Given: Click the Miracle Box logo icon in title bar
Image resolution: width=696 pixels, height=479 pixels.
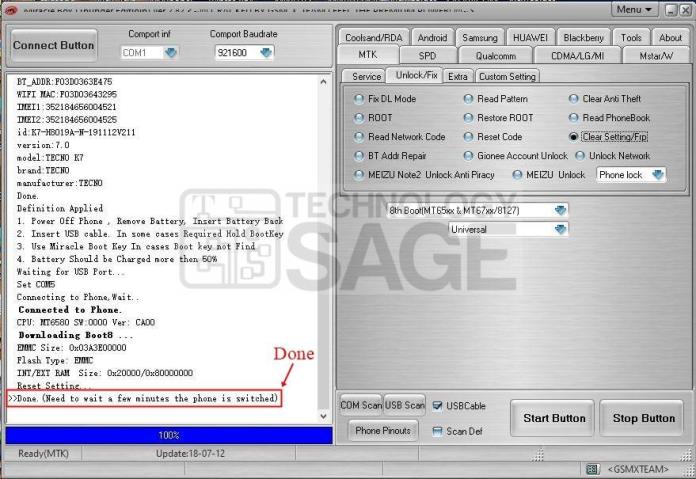Looking at the screenshot, I should click(x=9, y=9).
